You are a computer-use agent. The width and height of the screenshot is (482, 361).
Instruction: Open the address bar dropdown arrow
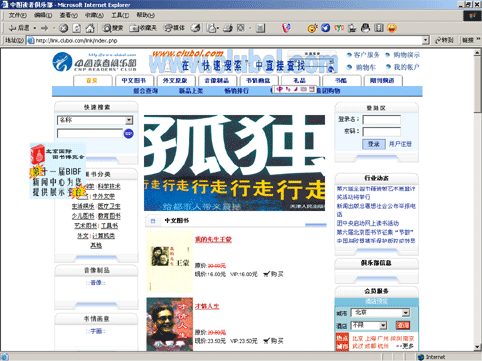(425, 40)
